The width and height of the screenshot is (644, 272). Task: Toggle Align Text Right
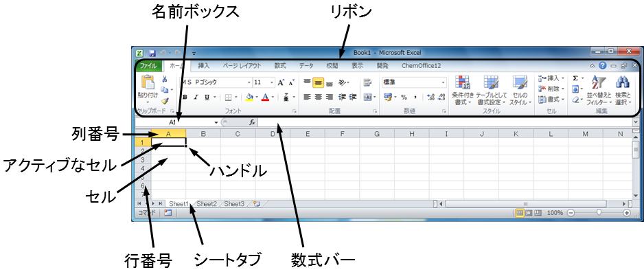click(x=329, y=98)
